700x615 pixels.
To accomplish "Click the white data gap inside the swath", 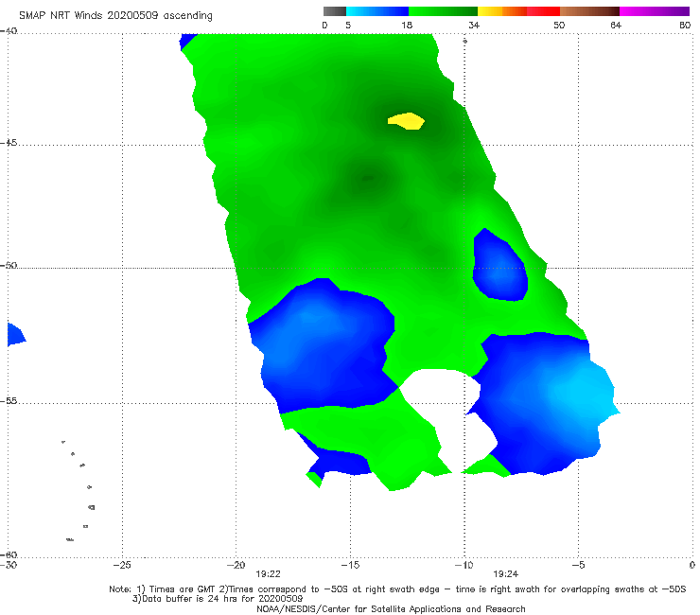I will pos(451,417).
